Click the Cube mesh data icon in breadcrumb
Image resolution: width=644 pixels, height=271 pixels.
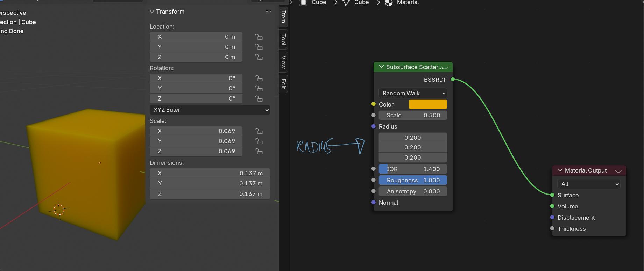[x=346, y=3]
